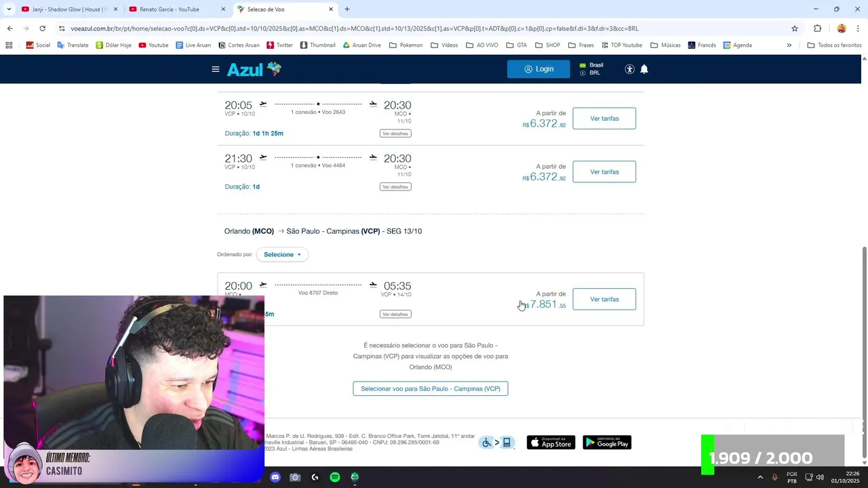Viewport: 868px width, 488px height.
Task: Open the Twitter bookmark
Action: point(280,45)
